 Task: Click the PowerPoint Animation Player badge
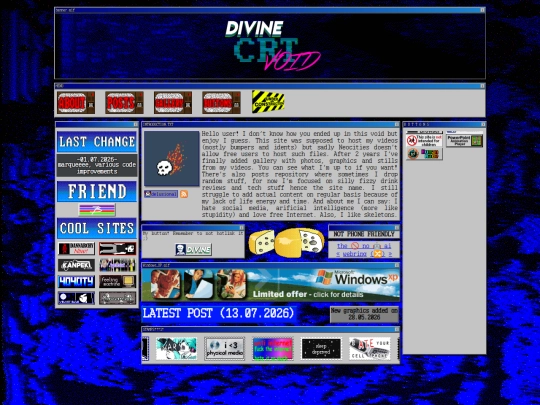(465, 141)
